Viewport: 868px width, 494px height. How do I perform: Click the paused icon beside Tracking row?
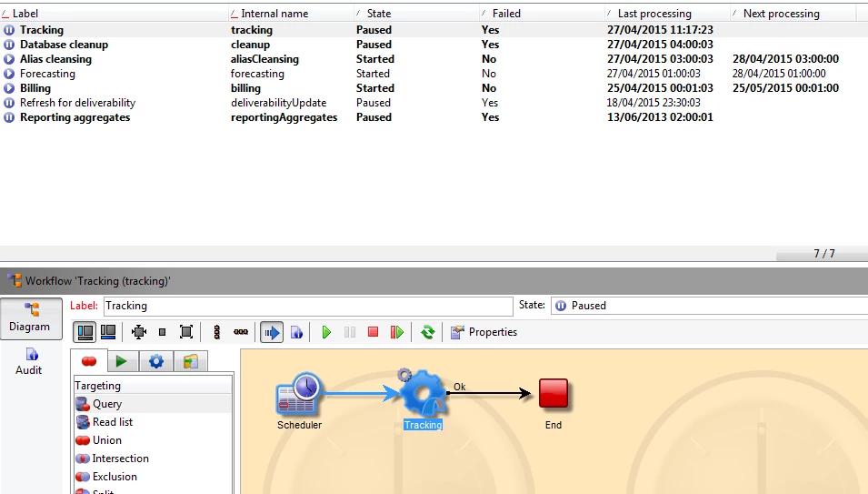(9, 30)
